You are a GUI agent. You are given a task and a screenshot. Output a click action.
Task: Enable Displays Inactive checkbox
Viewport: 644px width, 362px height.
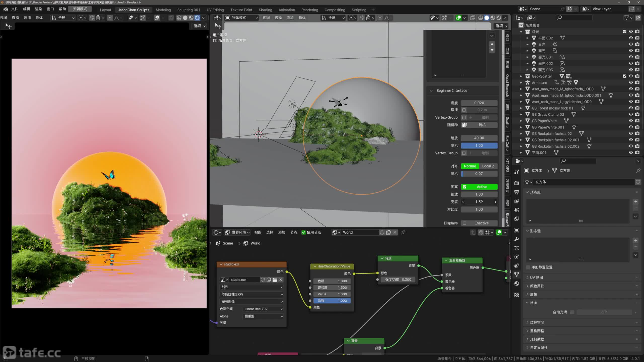tap(464, 223)
